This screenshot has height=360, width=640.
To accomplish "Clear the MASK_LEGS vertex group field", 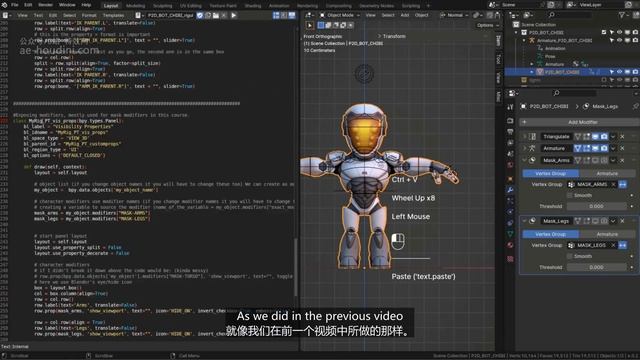I will pos(613,245).
